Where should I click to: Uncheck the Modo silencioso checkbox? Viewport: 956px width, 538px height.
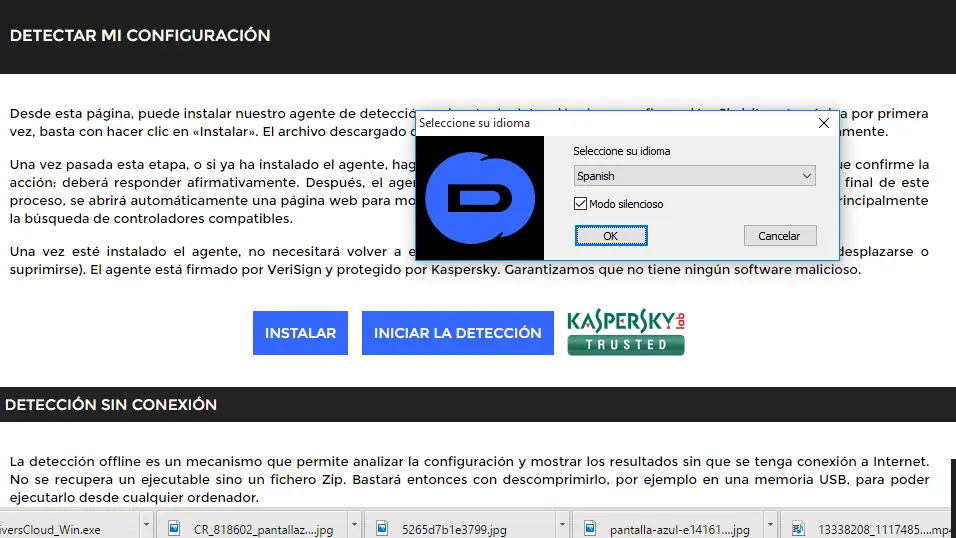point(580,204)
